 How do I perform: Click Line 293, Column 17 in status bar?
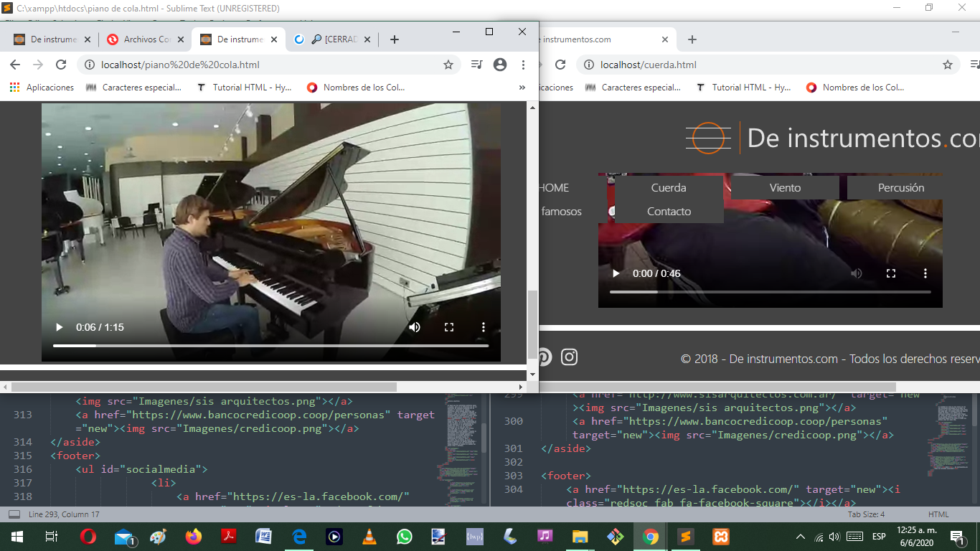point(64,514)
